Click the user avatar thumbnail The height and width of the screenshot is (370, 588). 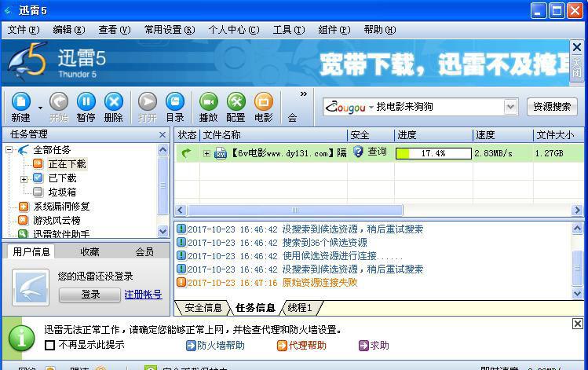point(31,287)
